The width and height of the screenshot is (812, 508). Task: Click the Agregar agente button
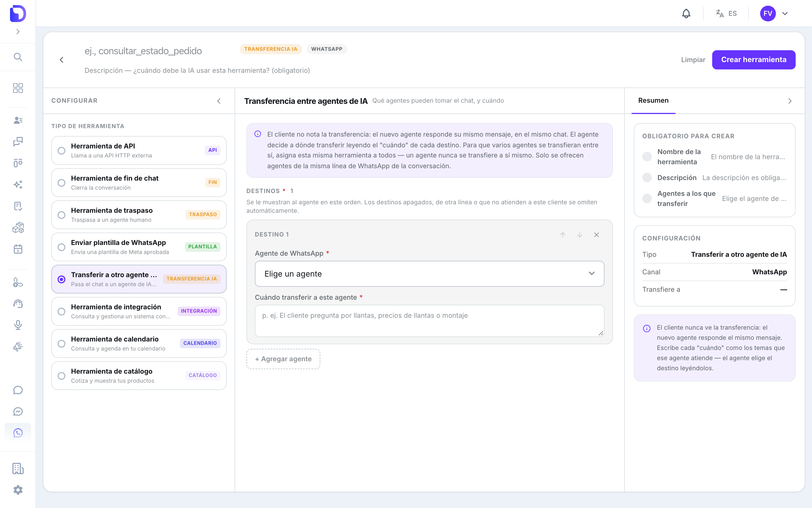pos(283,359)
